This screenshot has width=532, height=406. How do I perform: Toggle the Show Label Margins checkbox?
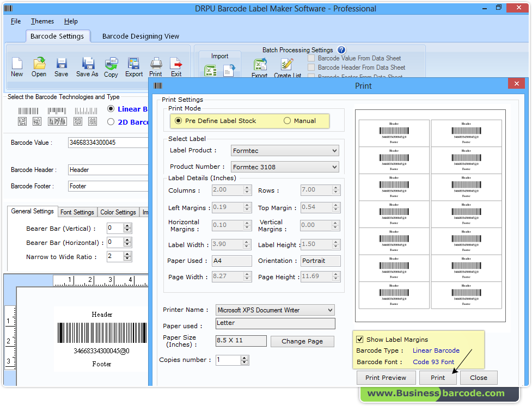(360, 339)
